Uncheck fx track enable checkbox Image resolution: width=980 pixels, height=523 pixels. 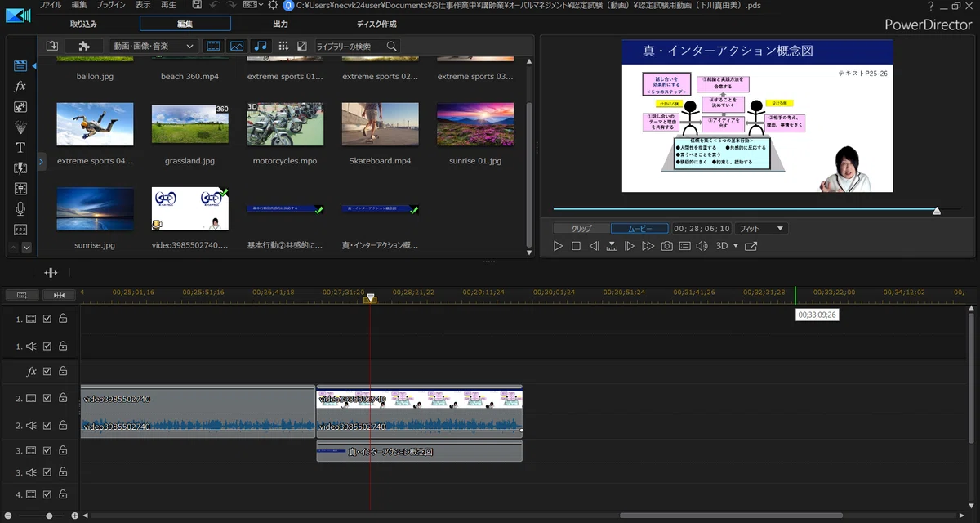point(47,371)
